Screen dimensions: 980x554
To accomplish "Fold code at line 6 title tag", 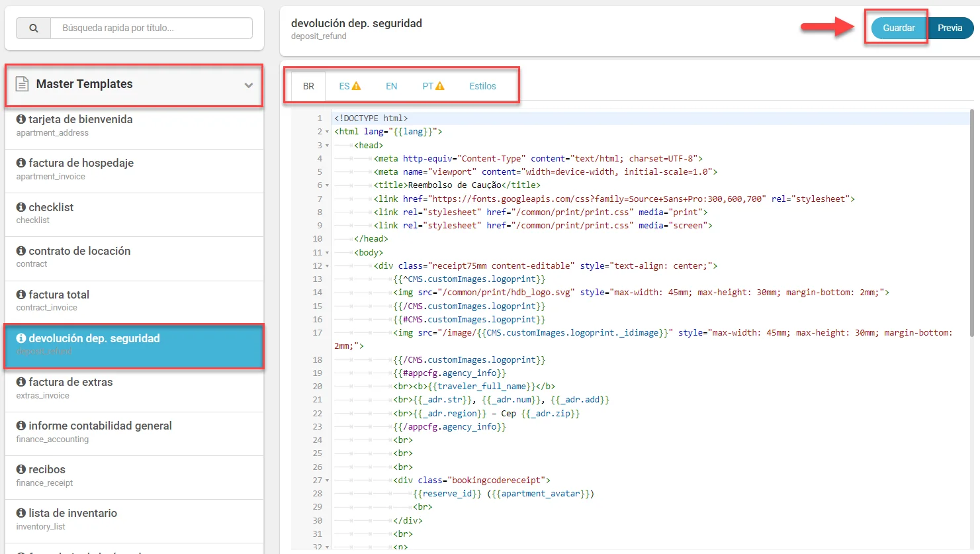I will coord(327,185).
